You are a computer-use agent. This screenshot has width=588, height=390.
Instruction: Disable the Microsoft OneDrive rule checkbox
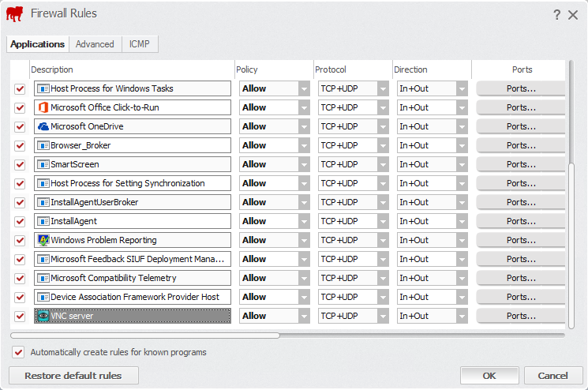(20, 127)
